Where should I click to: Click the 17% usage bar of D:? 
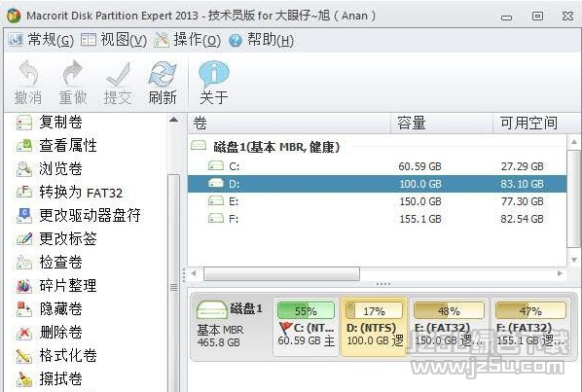(x=374, y=310)
